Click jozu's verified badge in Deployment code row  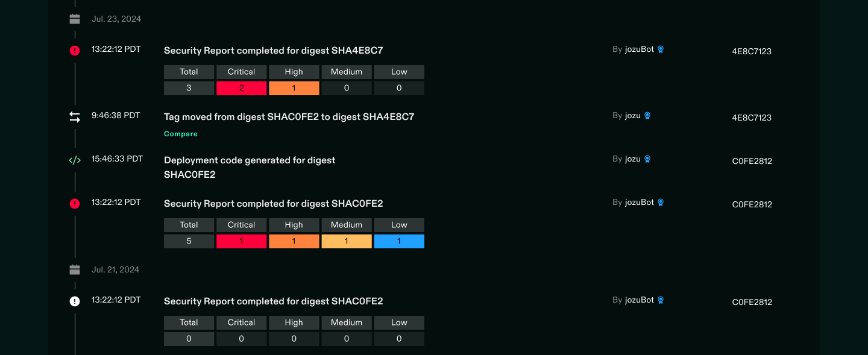click(647, 159)
